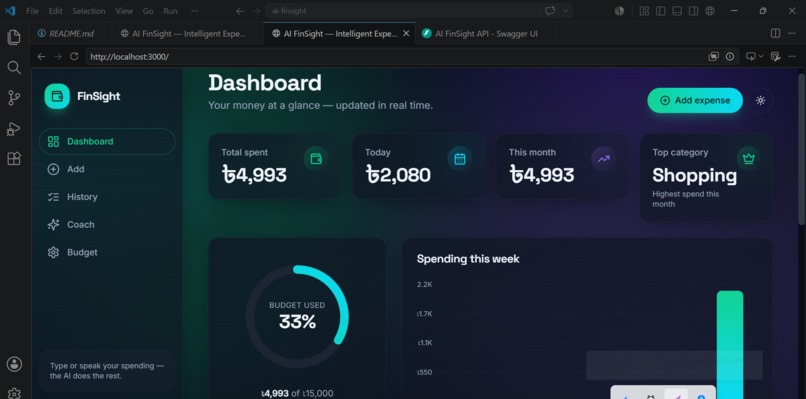Click the FinSight wallet logo icon
806x399 pixels.
57,96
